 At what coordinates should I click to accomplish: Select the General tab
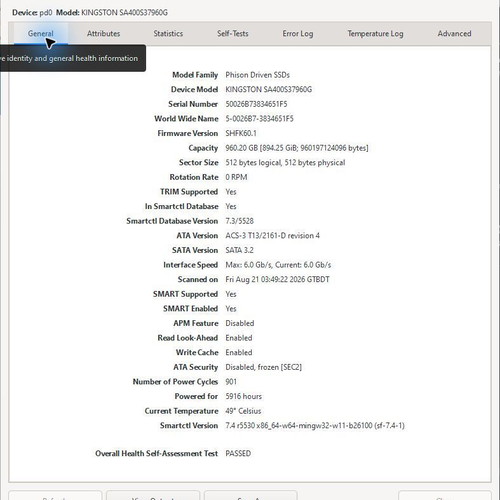coord(41,34)
